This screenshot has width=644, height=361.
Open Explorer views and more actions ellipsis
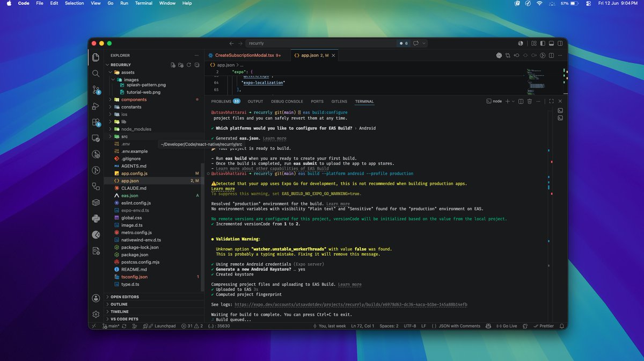195,55
